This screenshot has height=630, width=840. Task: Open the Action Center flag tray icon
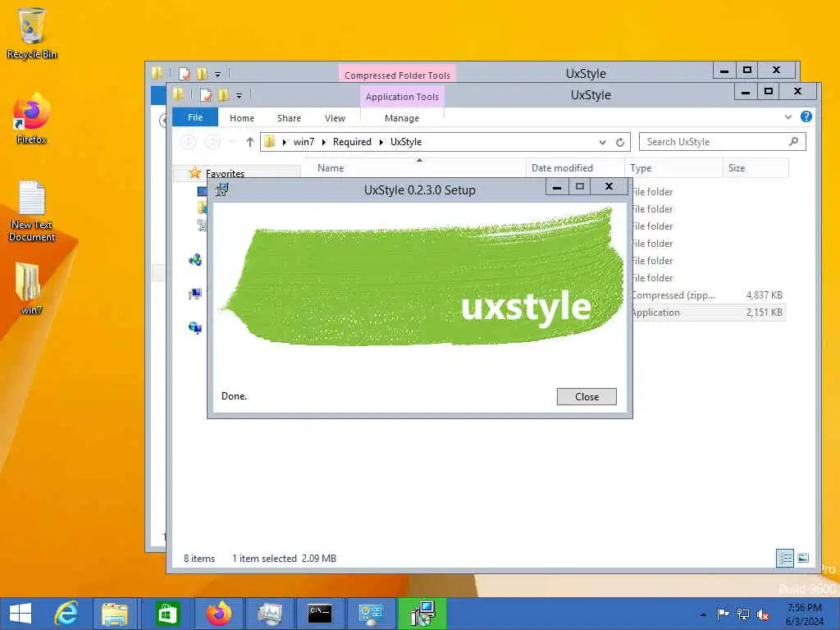tap(723, 614)
